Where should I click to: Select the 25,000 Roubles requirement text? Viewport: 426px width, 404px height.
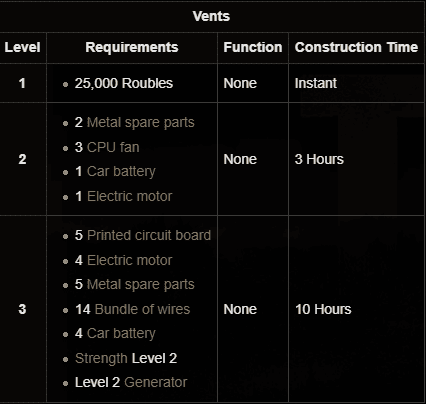pos(124,83)
